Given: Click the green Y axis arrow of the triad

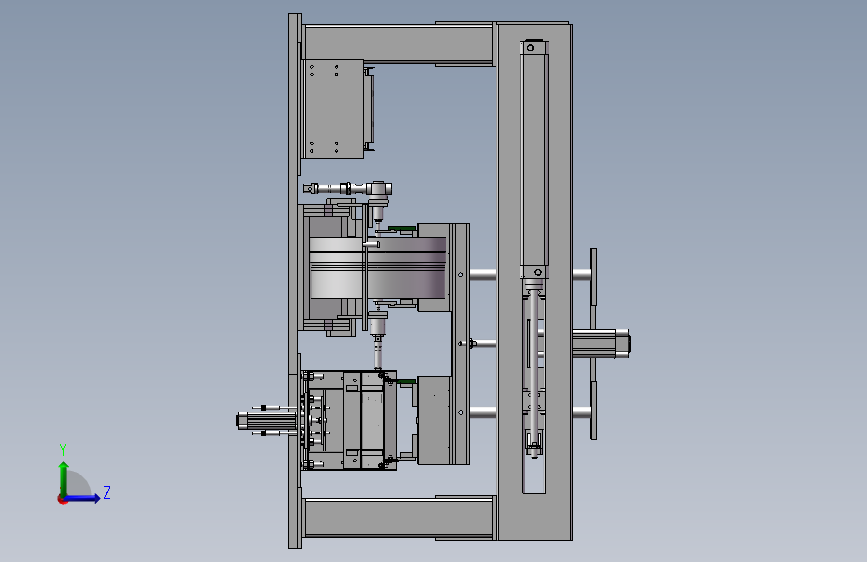Looking at the screenshot, I should [64, 477].
